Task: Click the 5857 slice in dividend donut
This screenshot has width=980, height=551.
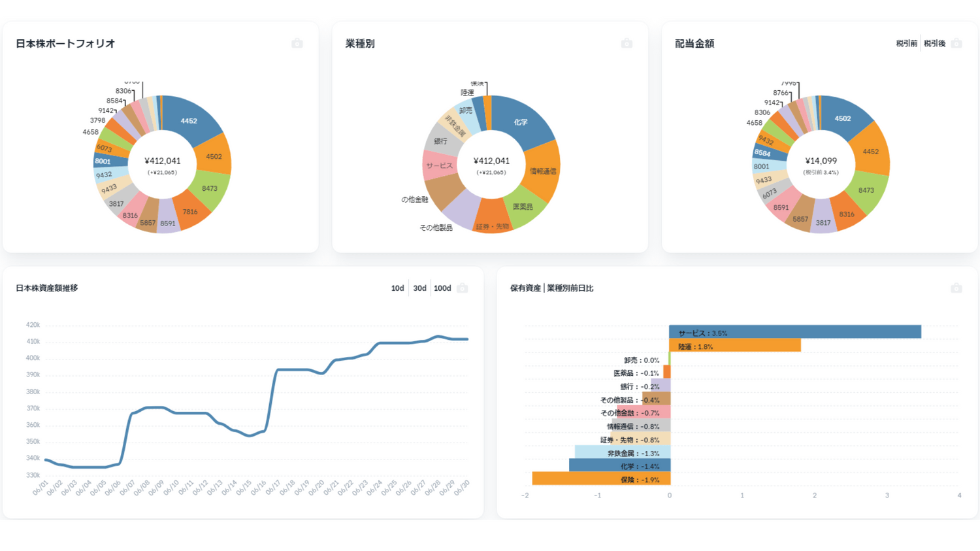Action: (800, 219)
